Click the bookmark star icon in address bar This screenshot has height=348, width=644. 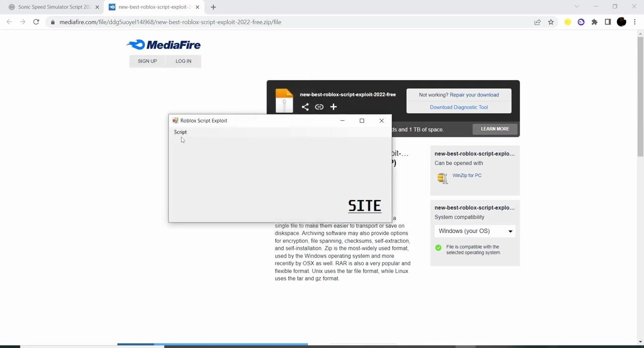tap(551, 22)
